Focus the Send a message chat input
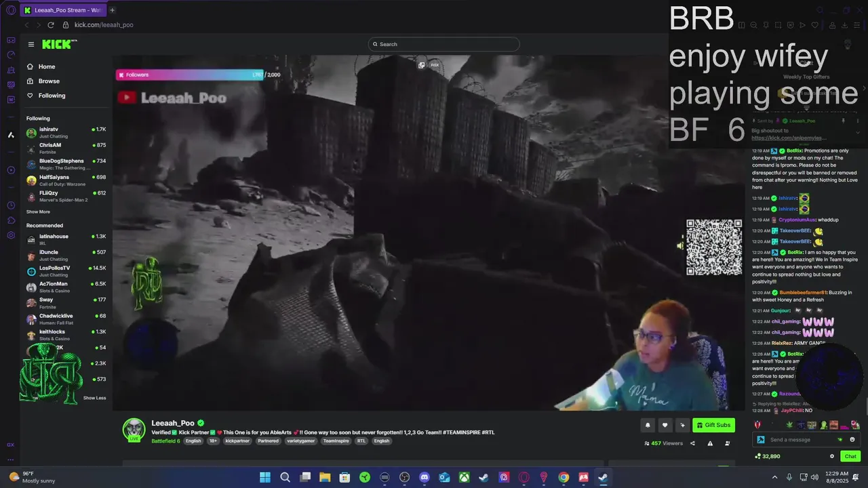This screenshot has width=868, height=488. point(800,440)
